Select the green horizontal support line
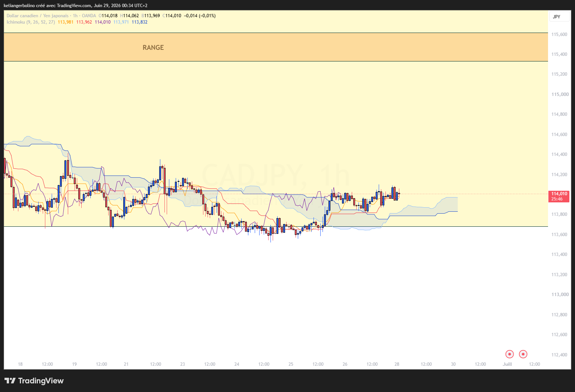The image size is (575, 392). coord(276,227)
